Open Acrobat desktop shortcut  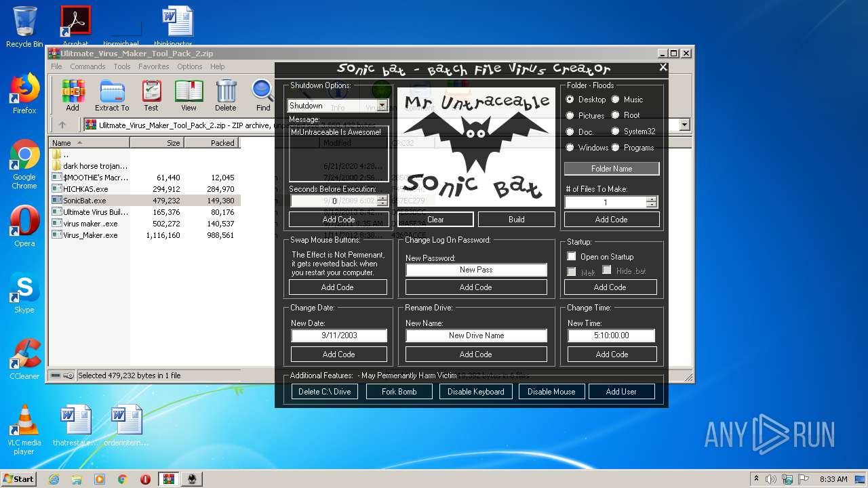pyautogui.click(x=75, y=27)
